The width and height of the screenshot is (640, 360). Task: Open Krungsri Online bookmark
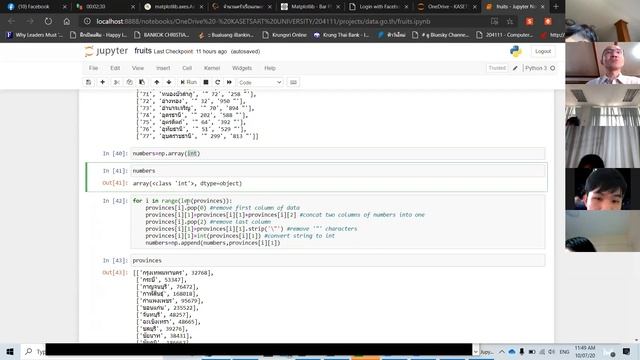[285, 35]
